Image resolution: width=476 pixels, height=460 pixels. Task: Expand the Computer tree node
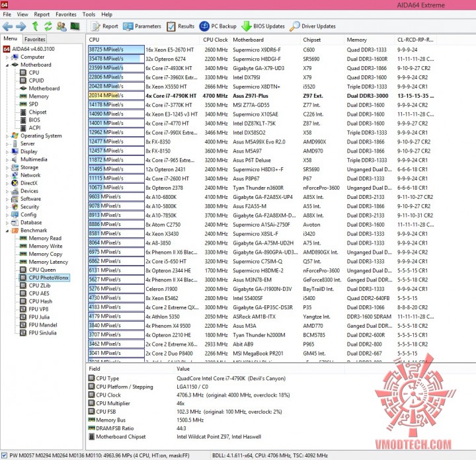7,57
